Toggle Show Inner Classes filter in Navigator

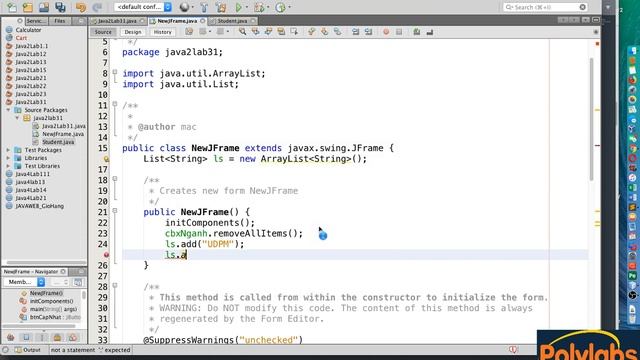[73, 338]
